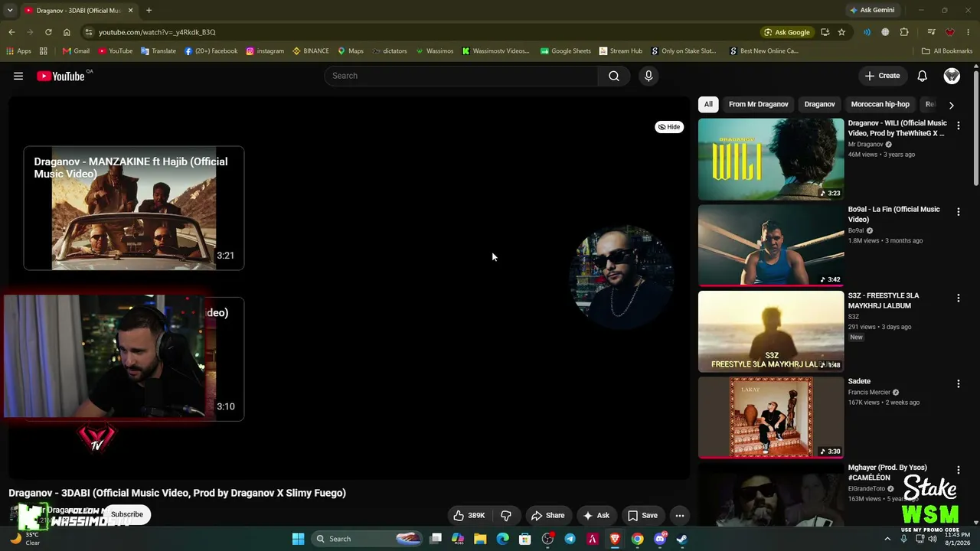This screenshot has height=551, width=980.
Task: Open the media controls music-list icon
Action: coord(931,32)
